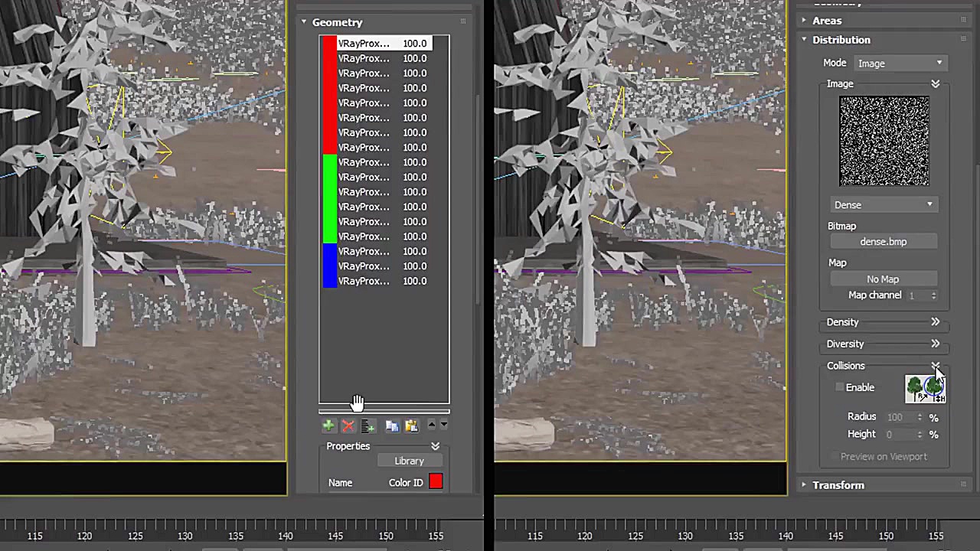This screenshot has width=980, height=551.
Task: Open the Areas rollout
Action: (827, 21)
